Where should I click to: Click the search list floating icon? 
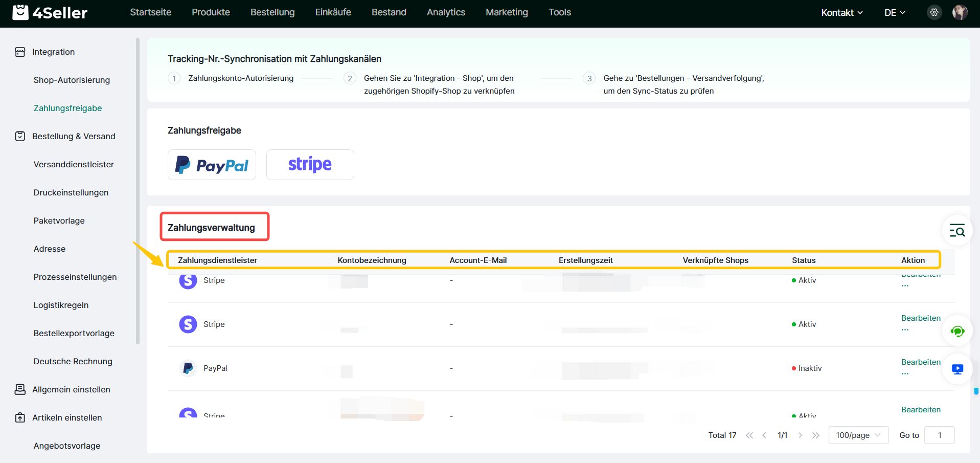pyautogui.click(x=957, y=231)
